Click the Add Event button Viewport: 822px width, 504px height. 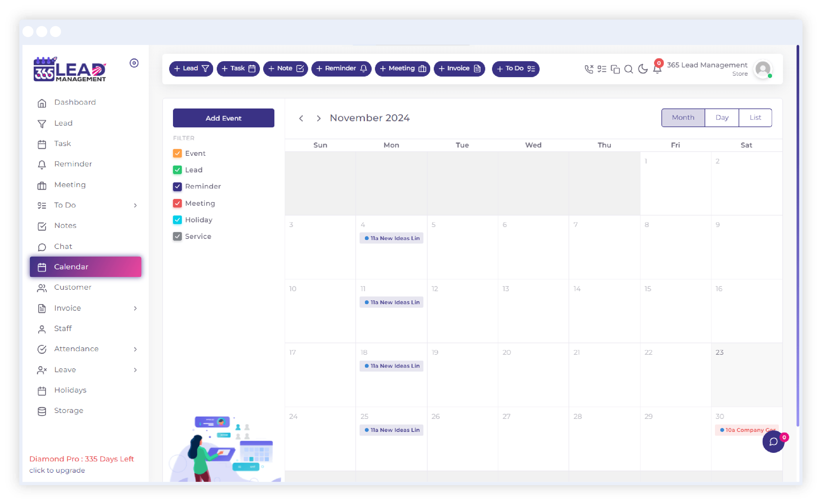224,117
